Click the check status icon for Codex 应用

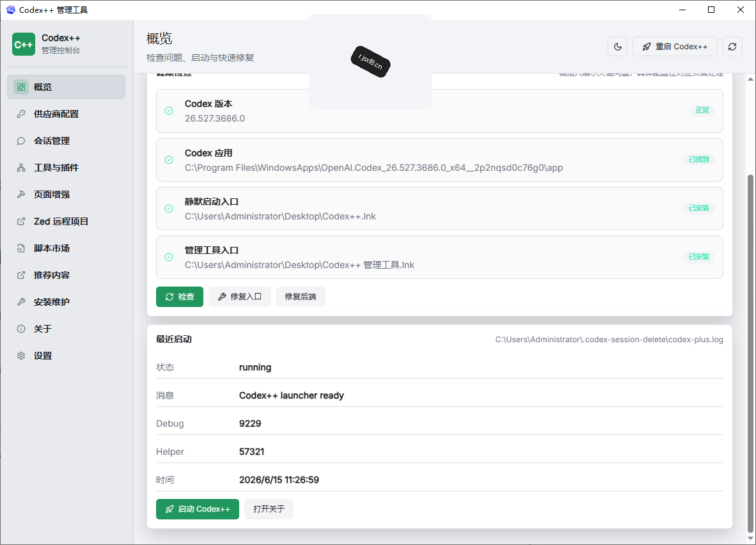pos(169,160)
